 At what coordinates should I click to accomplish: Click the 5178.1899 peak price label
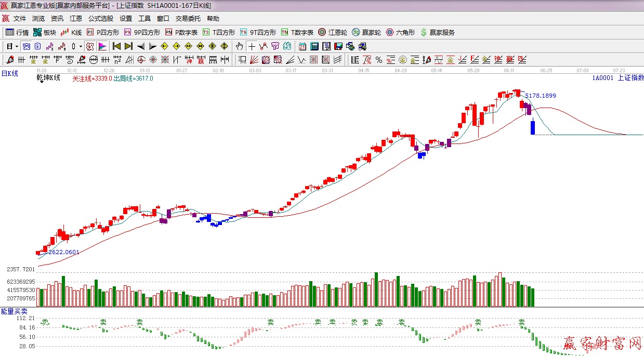point(541,96)
